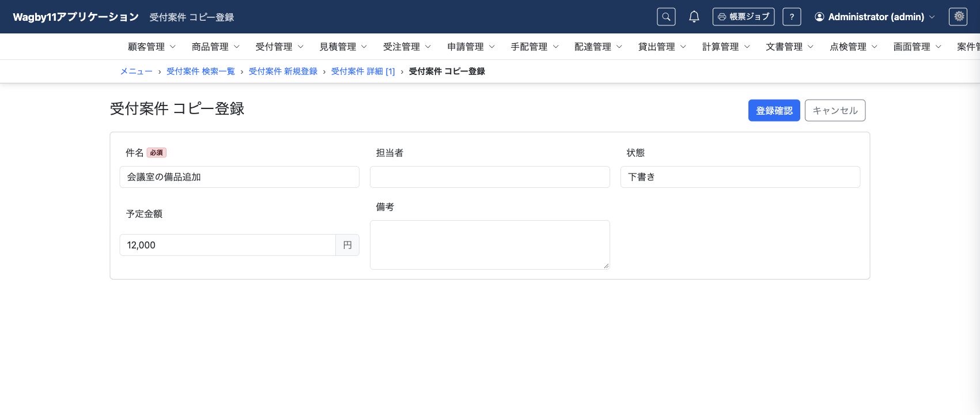Open the settings gear icon
The width and height of the screenshot is (980, 415).
point(958,17)
